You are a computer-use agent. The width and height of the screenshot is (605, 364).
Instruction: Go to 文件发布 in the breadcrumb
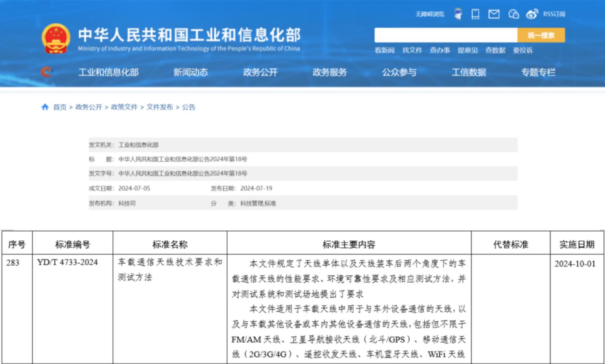point(160,107)
